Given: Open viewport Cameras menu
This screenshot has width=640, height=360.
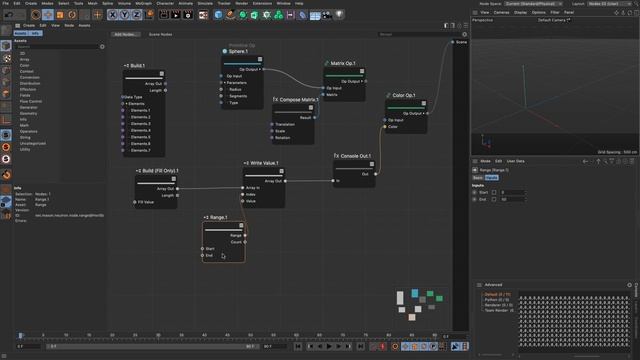Looking at the screenshot, I should click(501, 12).
